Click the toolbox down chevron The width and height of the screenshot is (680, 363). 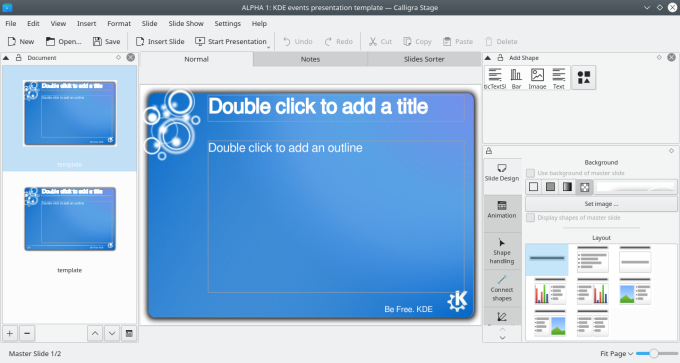[502, 337]
